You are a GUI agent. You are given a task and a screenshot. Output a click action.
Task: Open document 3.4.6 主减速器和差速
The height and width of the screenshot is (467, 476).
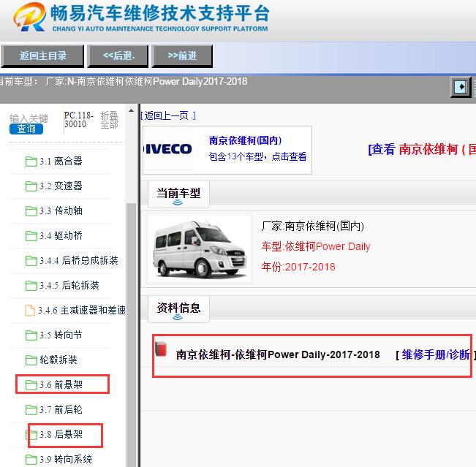click(82, 311)
